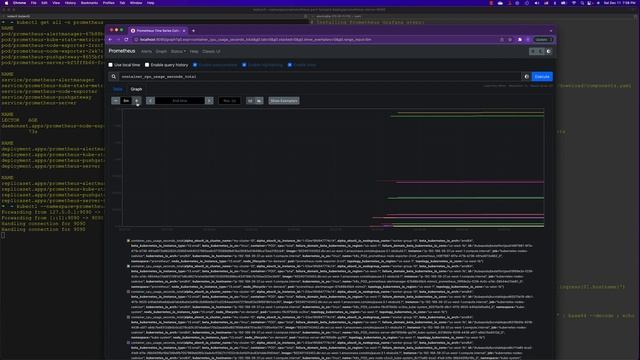Toggle the Enable autocomplete checkbox
The width and height of the screenshot is (640, 360).
click(x=195, y=65)
